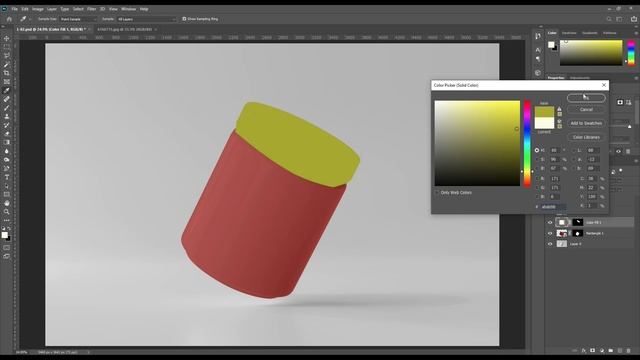Select the H hue radio button

pyautogui.click(x=537, y=150)
